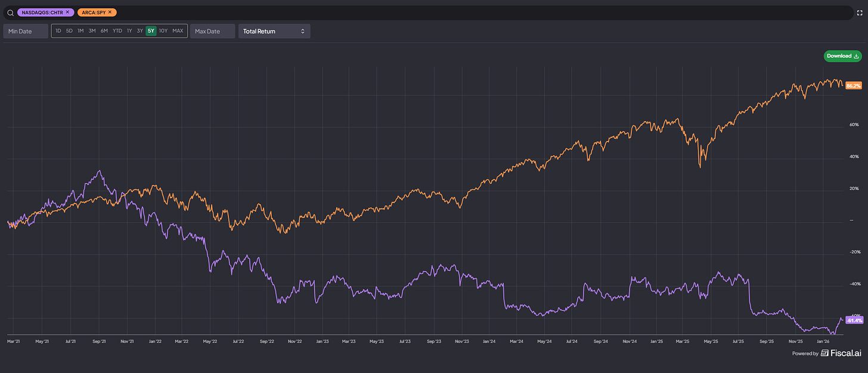Select the 5Y time range
This screenshot has height=373, width=868.
pos(151,31)
